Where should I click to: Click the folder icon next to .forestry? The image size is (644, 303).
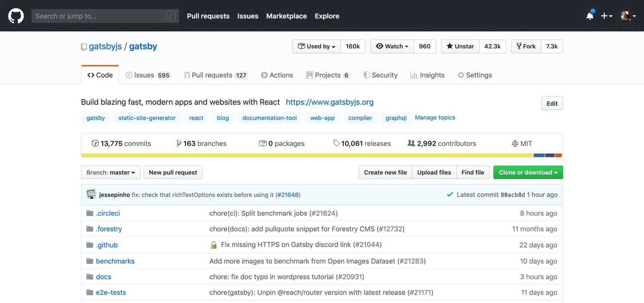tap(90, 229)
